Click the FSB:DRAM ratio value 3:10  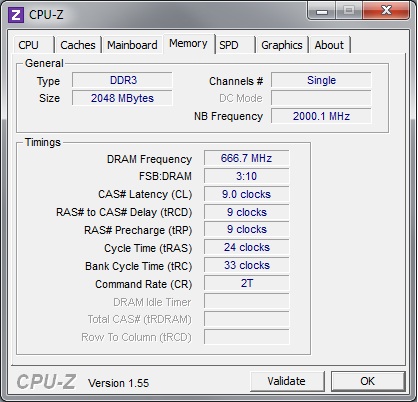(x=247, y=176)
